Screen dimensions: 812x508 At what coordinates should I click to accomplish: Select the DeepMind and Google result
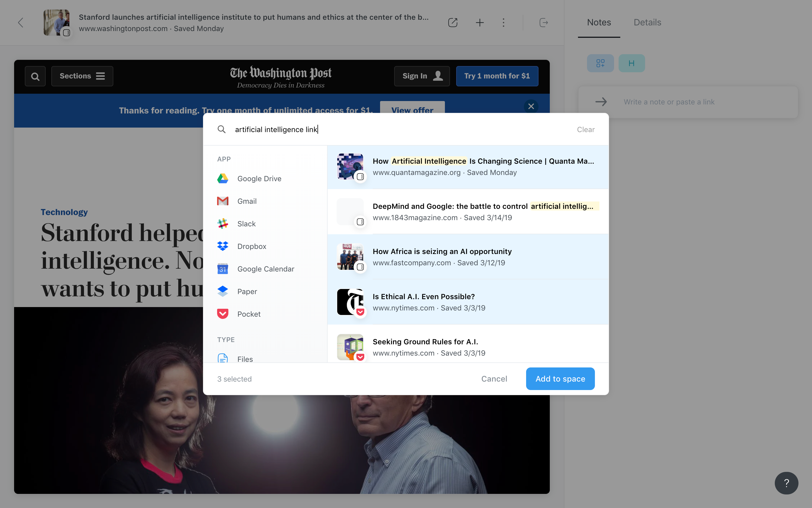pos(468,212)
